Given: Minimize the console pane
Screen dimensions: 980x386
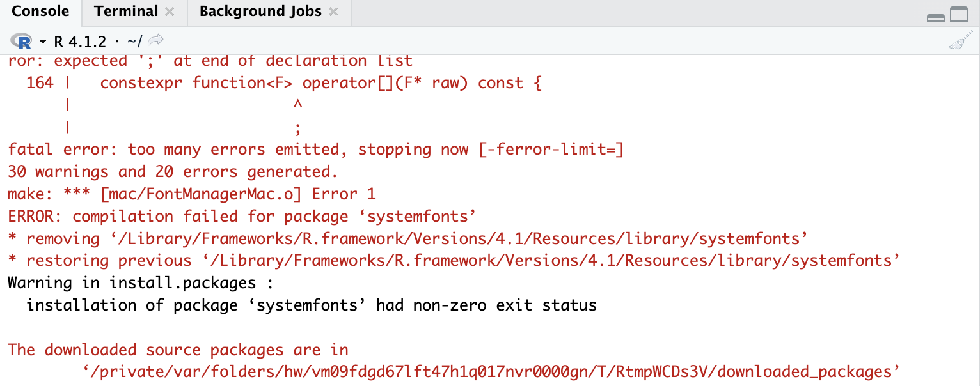Looking at the screenshot, I should tap(936, 15).
